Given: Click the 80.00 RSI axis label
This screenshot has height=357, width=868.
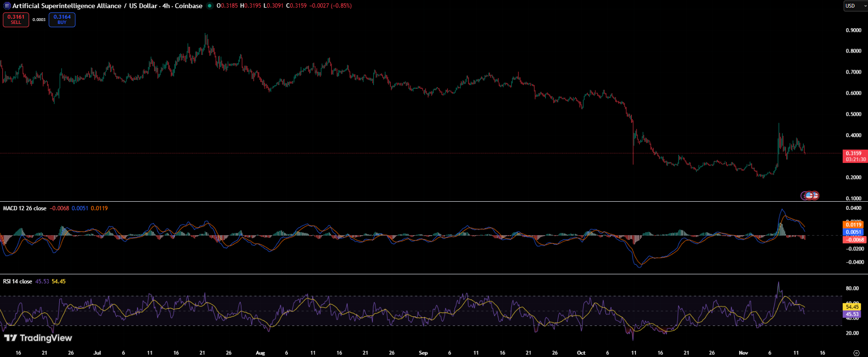Looking at the screenshot, I should pos(852,289).
